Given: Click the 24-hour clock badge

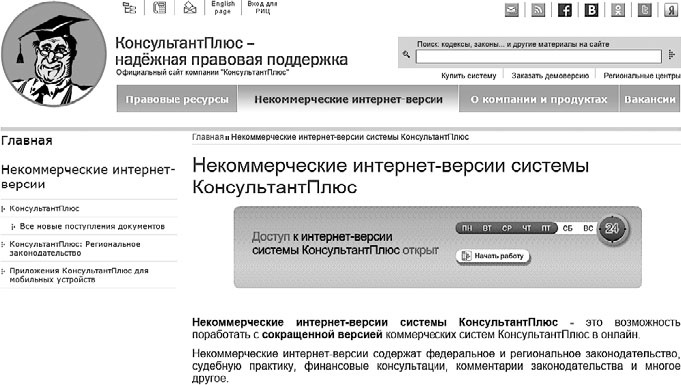Looking at the screenshot, I should coord(612,229).
